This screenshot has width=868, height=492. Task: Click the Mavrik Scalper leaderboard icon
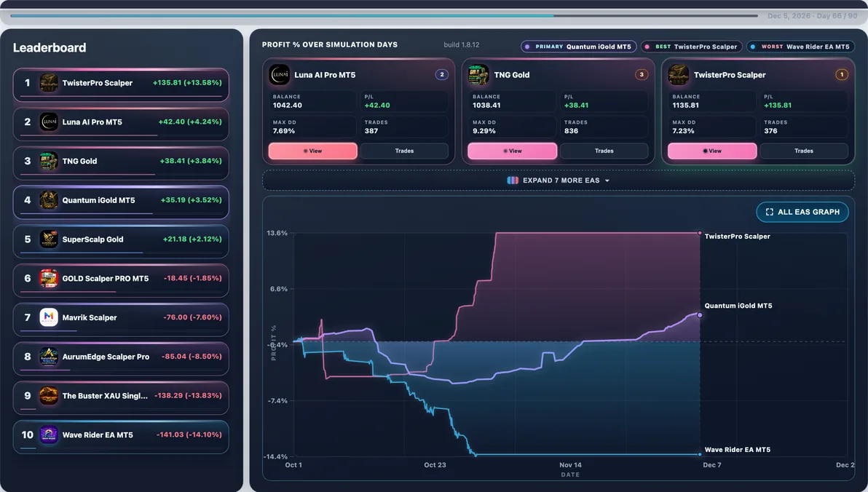(49, 317)
